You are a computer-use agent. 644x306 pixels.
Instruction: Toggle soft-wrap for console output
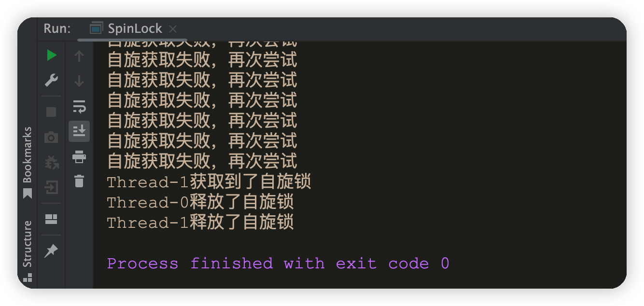tap(79, 106)
